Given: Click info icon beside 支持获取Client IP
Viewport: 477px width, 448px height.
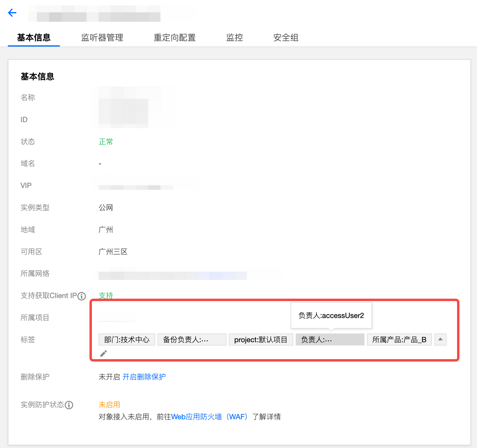Looking at the screenshot, I should tap(82, 296).
